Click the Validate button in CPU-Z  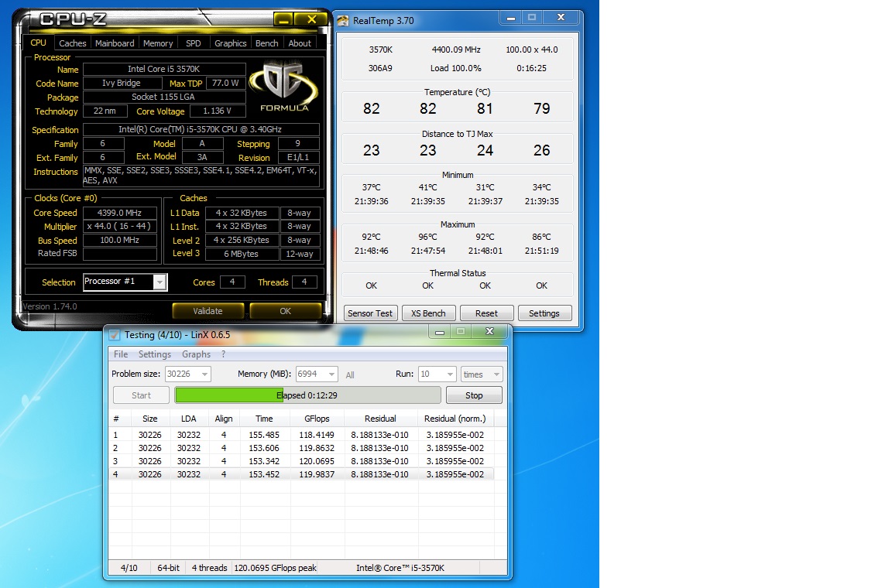pyautogui.click(x=208, y=311)
